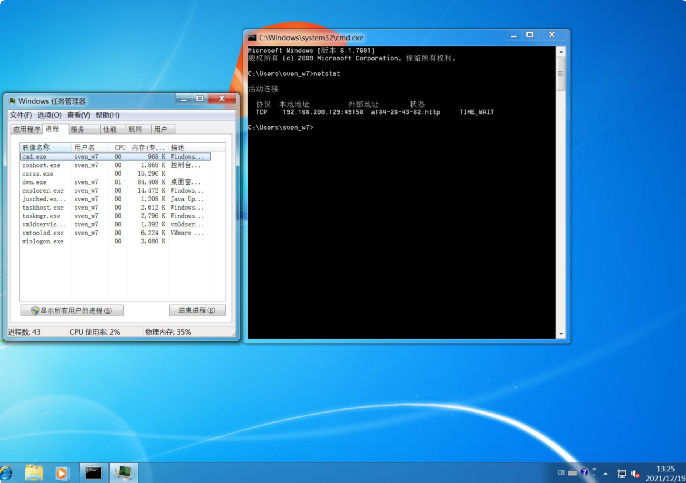Image resolution: width=686 pixels, height=483 pixels.
Task: Sort processes by the CPU column header
Action: coord(119,147)
